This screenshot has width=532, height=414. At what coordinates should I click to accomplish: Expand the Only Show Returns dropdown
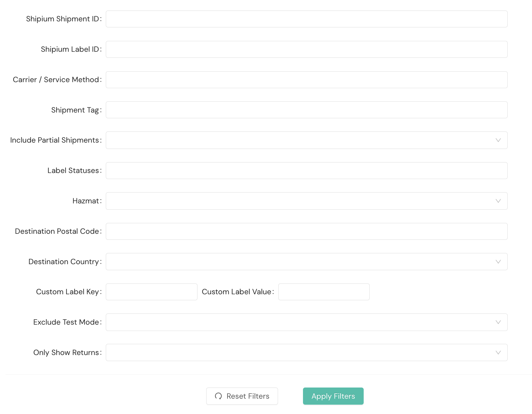pyautogui.click(x=307, y=353)
